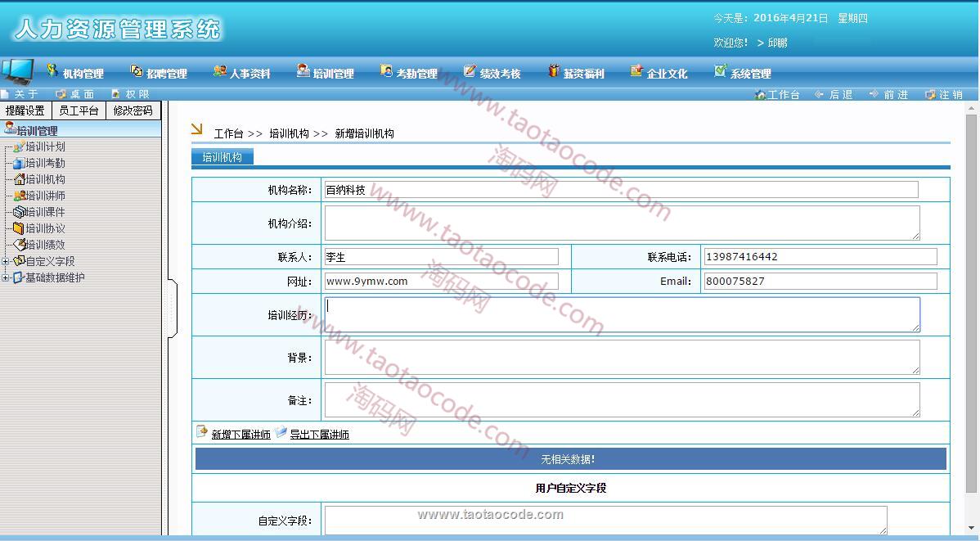Screen dimensions: 980x541
Task: Click the 机构介绍 text area
Action: point(622,223)
